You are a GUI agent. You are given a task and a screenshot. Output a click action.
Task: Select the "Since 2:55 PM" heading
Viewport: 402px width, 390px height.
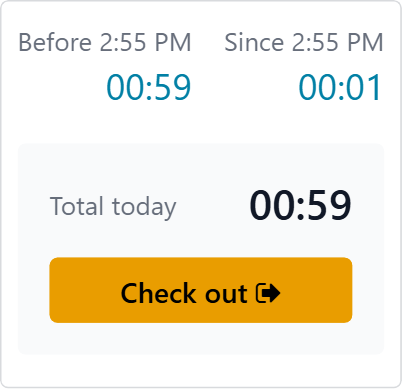(x=304, y=42)
